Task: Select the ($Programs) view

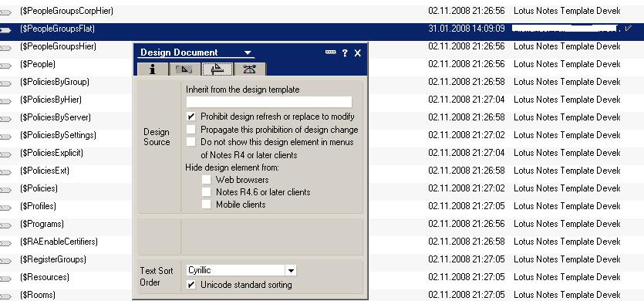Action: tap(42, 224)
